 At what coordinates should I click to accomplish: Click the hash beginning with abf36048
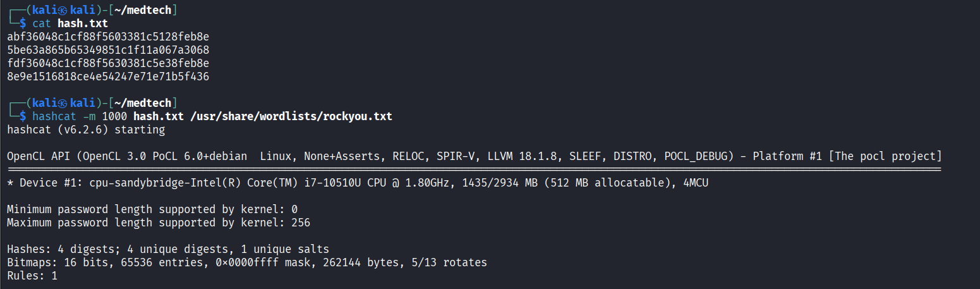coord(108,37)
